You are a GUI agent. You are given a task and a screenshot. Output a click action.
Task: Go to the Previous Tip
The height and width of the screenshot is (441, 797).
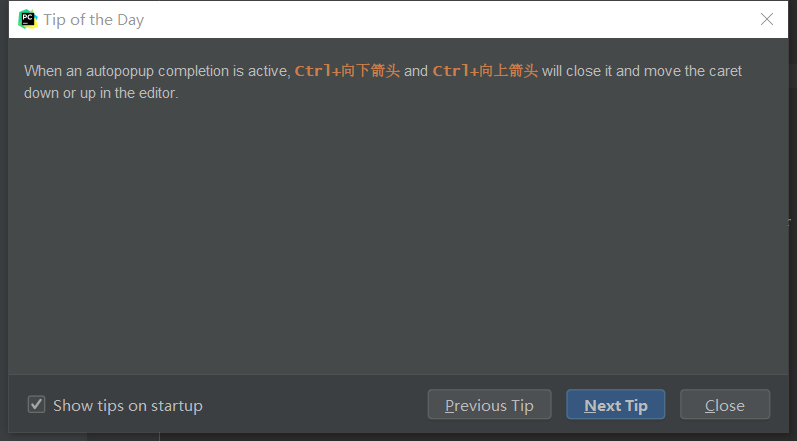pos(489,405)
